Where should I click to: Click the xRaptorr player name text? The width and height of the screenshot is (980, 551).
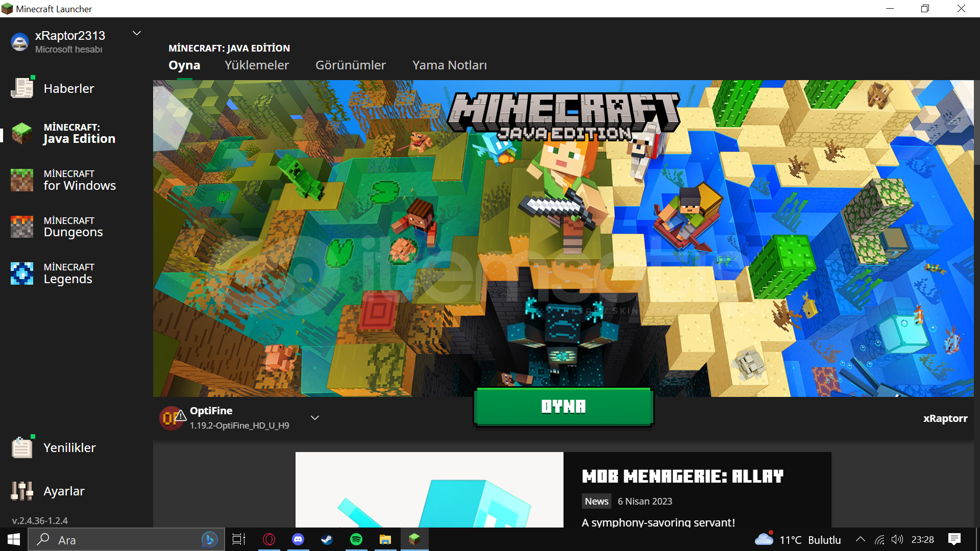pos(945,418)
